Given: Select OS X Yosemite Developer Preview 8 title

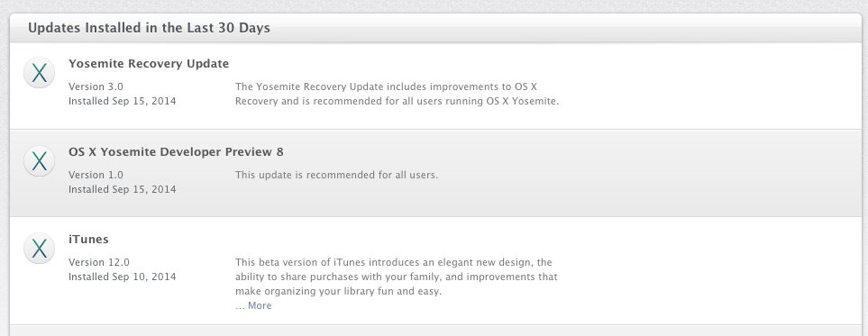Looking at the screenshot, I should tap(176, 151).
